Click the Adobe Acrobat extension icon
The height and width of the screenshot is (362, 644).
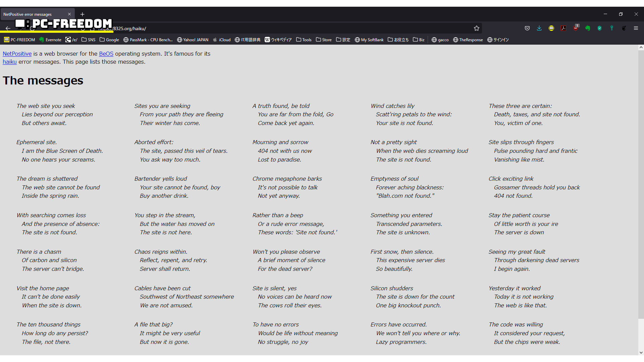[563, 28]
